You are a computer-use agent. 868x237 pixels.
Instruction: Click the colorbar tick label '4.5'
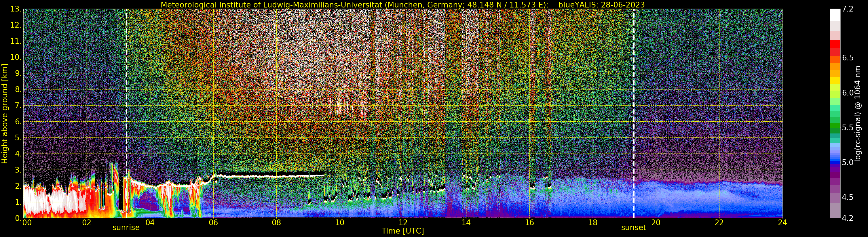click(x=848, y=197)
